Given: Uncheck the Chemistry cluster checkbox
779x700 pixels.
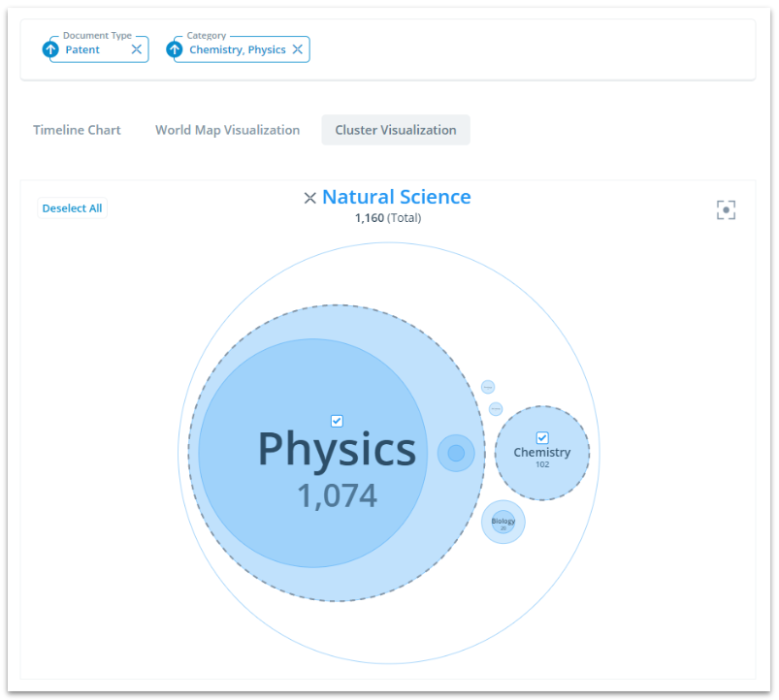Looking at the screenshot, I should (542, 437).
